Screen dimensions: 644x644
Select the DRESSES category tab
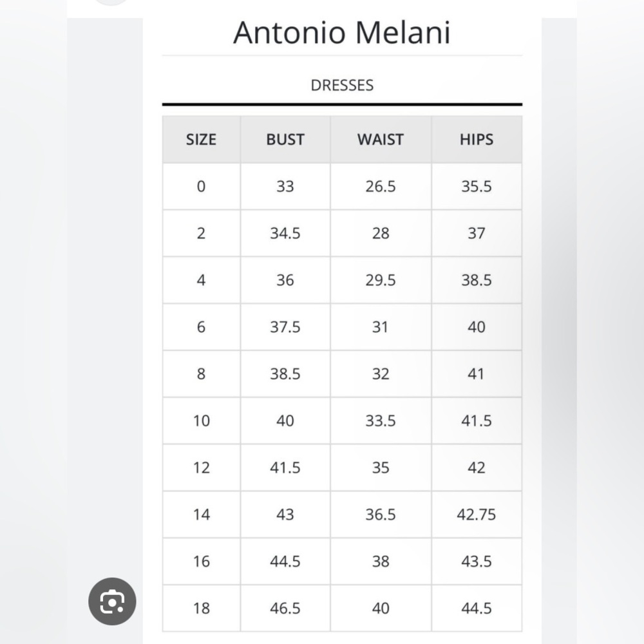click(x=342, y=86)
